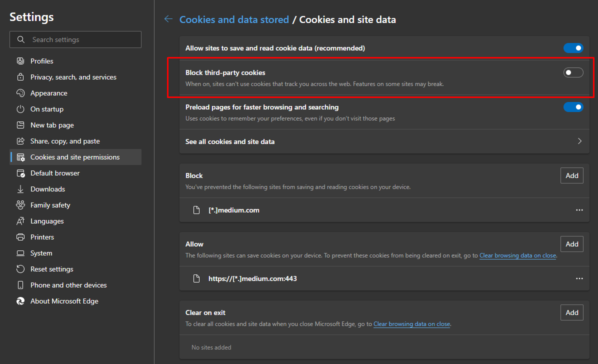Viewport: 598px width, 364px height.
Task: Expand See all cookies and site data
Action: (579, 141)
